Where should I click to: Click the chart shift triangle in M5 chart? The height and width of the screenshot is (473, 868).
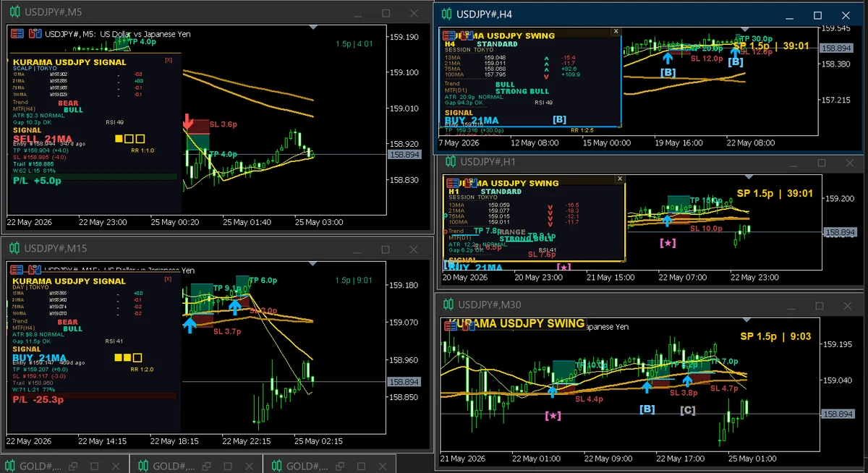tap(312, 28)
